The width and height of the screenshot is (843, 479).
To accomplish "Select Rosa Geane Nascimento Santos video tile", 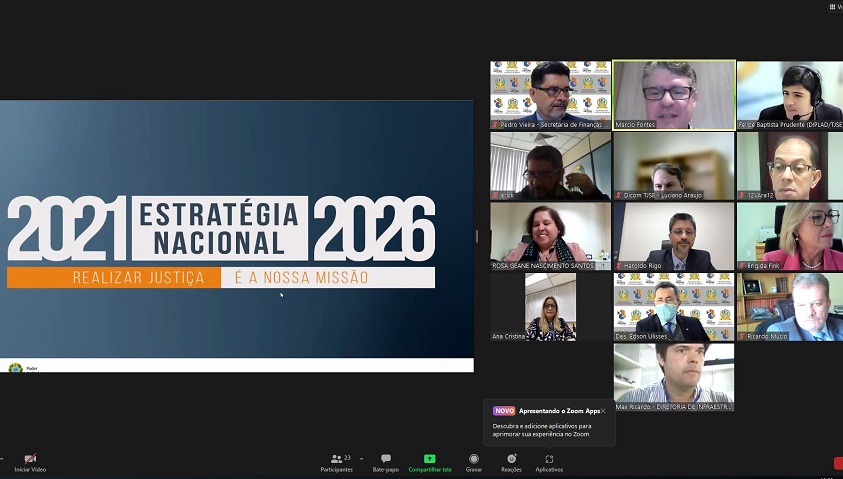I will tap(550, 237).
